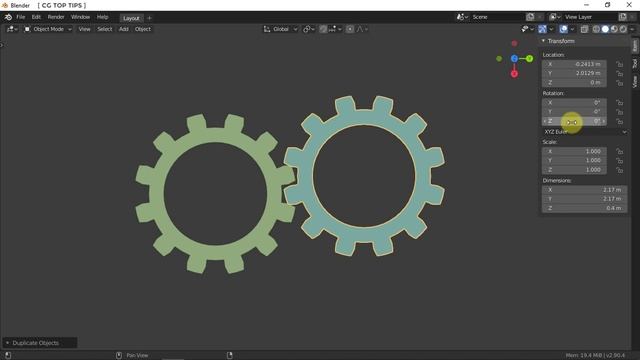Viewport: 640px width, 360px height.
Task: Open the Edit menu
Action: (x=36, y=17)
